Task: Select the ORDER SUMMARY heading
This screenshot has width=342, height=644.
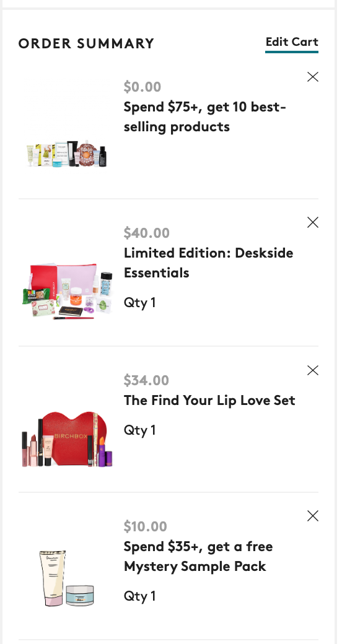Action: [86, 43]
